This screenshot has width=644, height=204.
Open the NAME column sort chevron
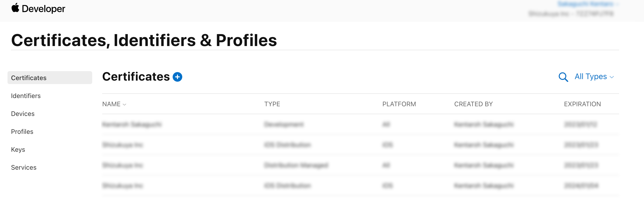pos(125,104)
